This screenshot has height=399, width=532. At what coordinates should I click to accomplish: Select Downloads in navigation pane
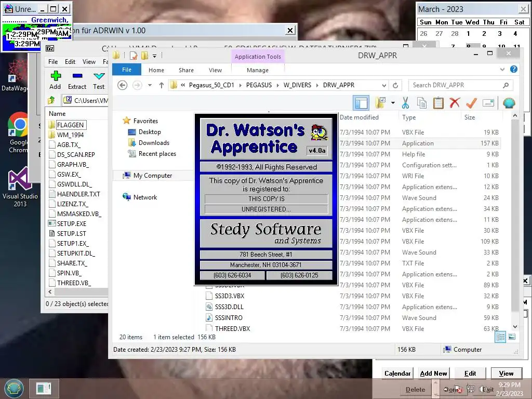(154, 142)
